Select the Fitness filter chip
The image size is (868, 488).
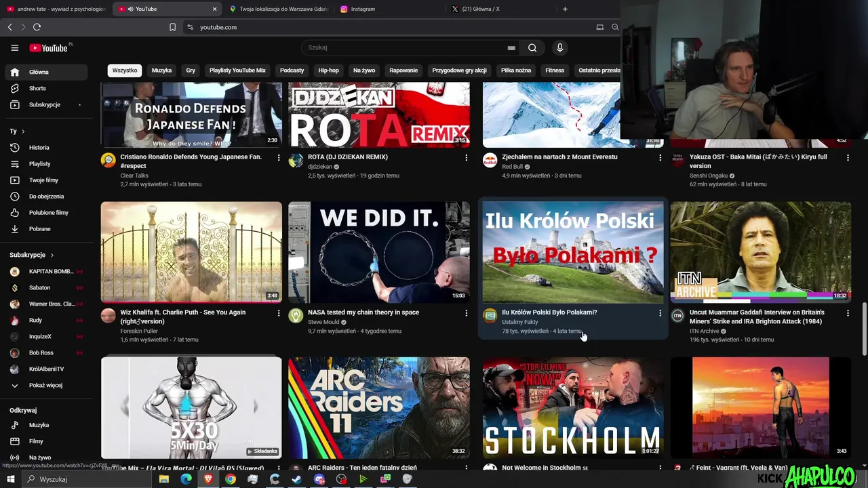(x=555, y=70)
